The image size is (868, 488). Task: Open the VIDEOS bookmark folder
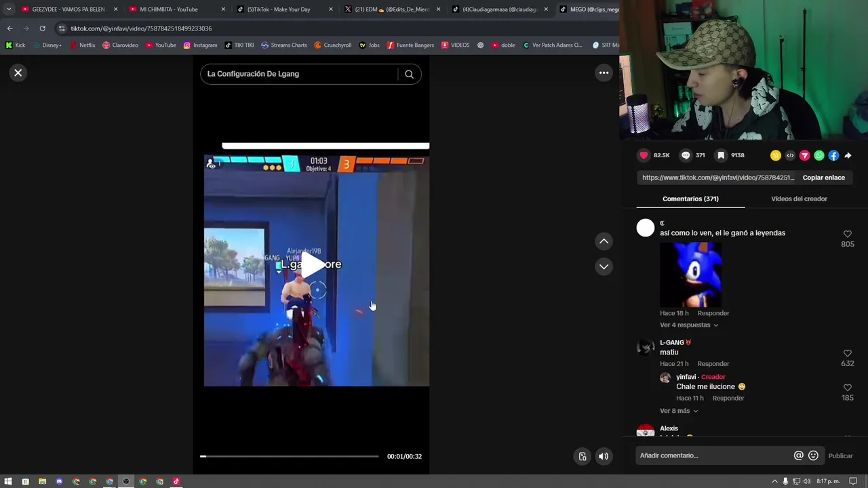tap(455, 45)
